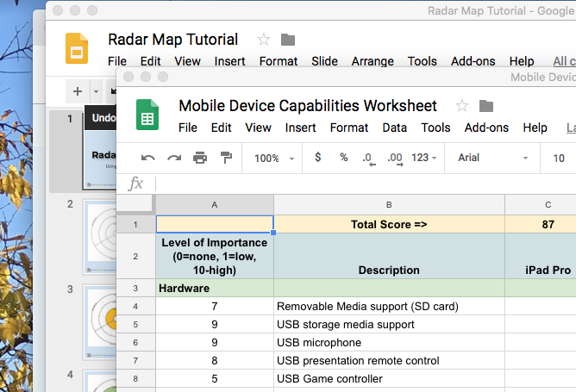Image resolution: width=576 pixels, height=392 pixels.
Task: Click folder icon beside Radar Map Tutorial
Action: pos(288,40)
